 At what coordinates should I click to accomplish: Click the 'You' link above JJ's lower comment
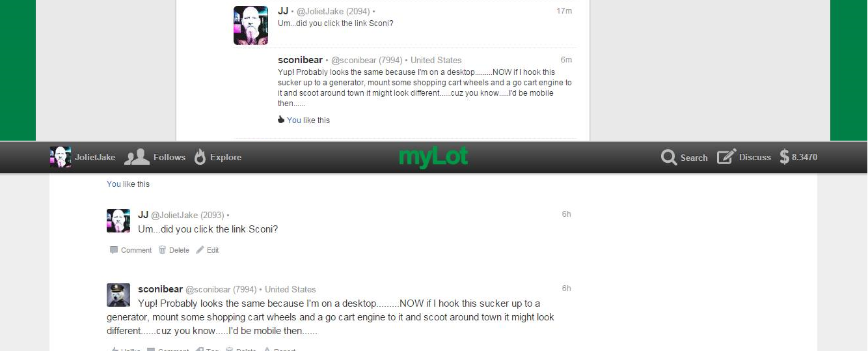[x=114, y=184]
